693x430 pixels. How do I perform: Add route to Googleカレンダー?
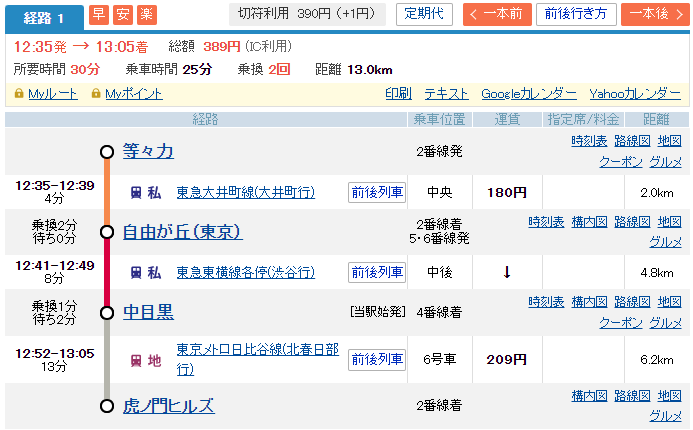tap(528, 94)
